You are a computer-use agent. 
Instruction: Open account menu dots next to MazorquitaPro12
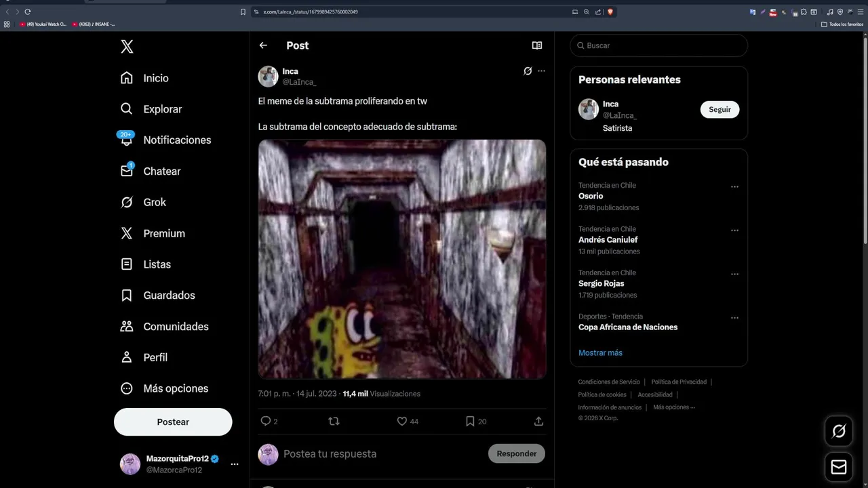(x=235, y=464)
